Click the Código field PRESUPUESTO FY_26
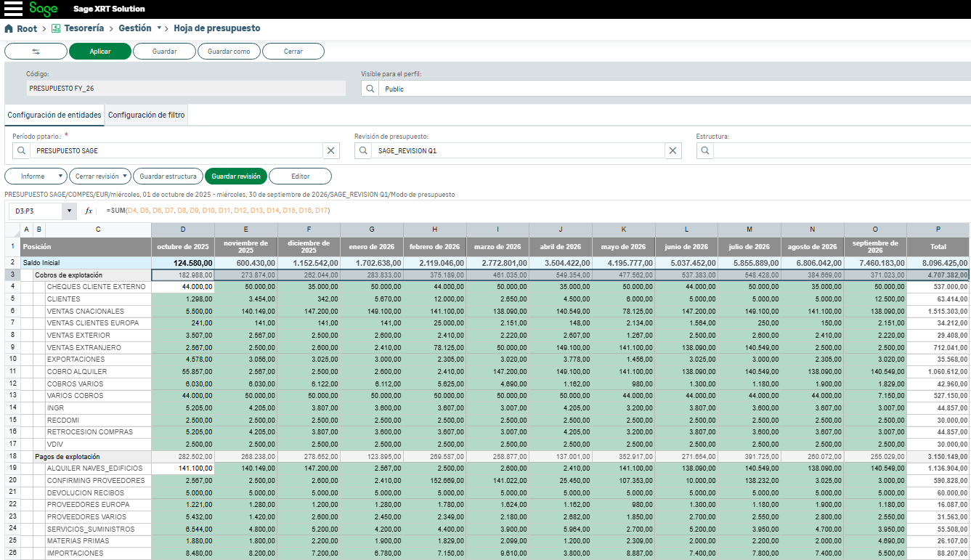The image size is (971, 560). coord(185,89)
